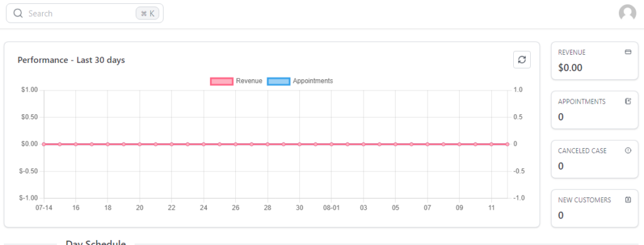Click the magnifier icon in search box
The width and height of the screenshot is (644, 245).
tap(18, 14)
